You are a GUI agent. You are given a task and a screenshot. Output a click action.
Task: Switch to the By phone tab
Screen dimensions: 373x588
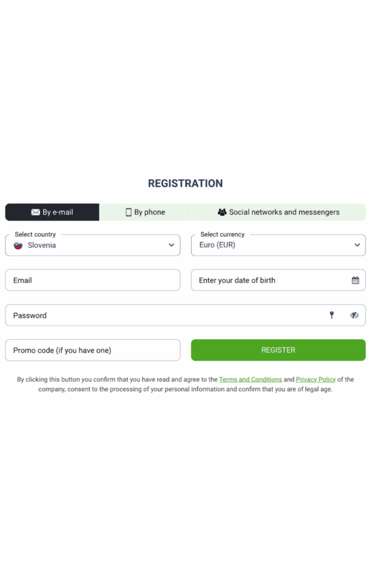tap(145, 212)
